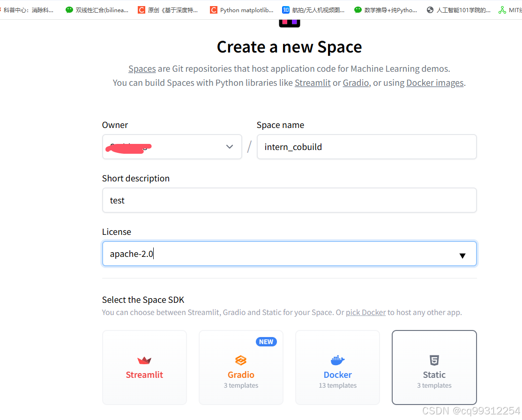
Task: Click the 'Select the Space SDK' heading
Action: point(143,300)
